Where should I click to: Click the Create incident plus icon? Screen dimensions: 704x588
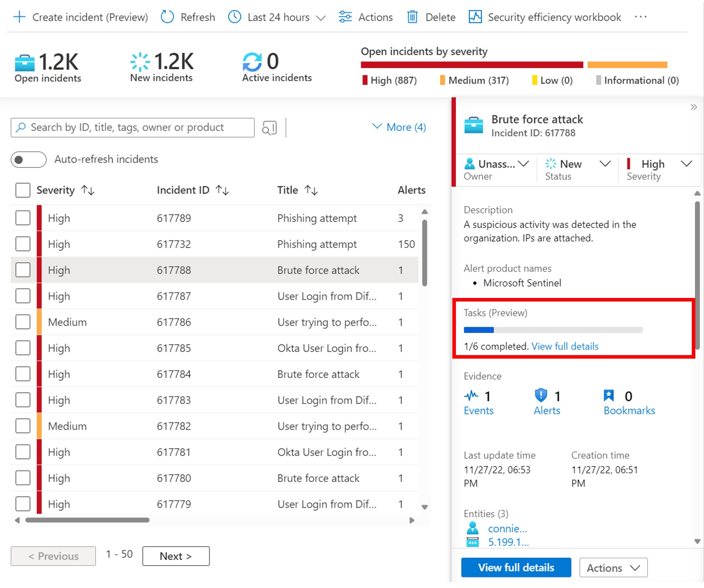tap(19, 17)
